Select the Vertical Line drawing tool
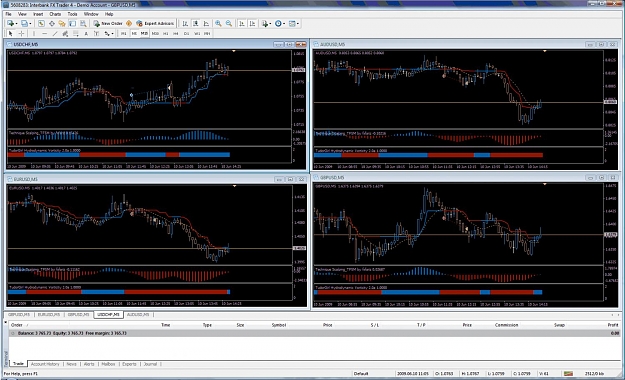The width and height of the screenshot is (625, 380). [34, 33]
